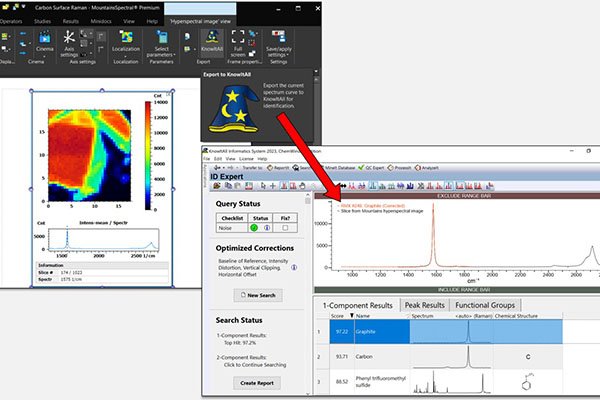Select the hand pan tool in ID Expert toolbar
The width and height of the screenshot is (600, 400).
coord(302,186)
